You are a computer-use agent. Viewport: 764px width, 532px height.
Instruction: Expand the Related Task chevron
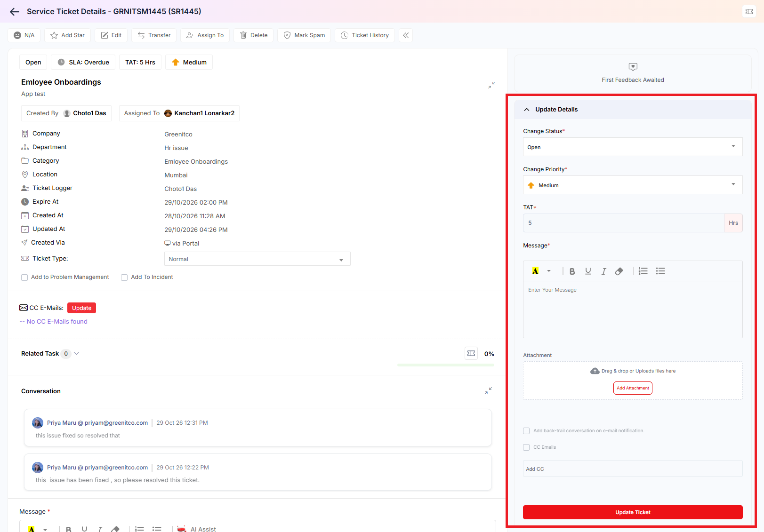click(x=77, y=354)
